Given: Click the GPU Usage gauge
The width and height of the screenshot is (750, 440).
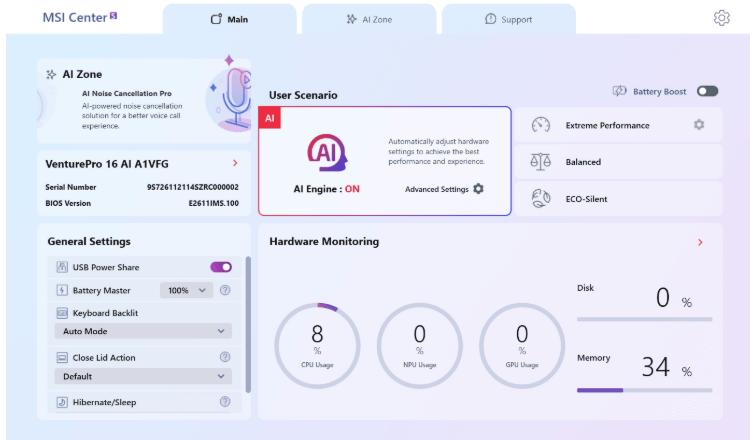Looking at the screenshot, I should pos(522,345).
